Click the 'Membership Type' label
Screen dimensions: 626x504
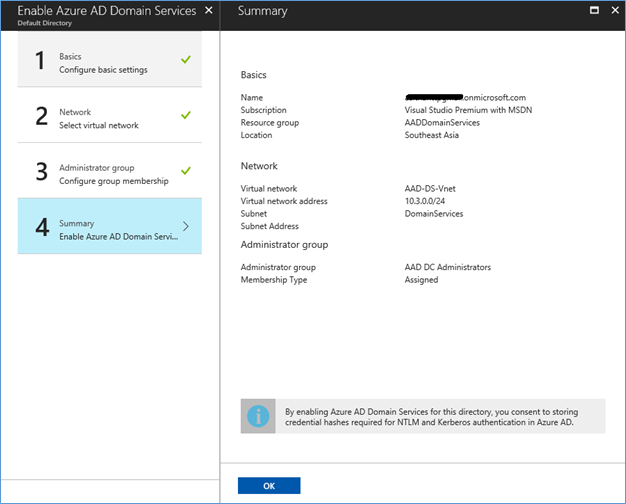274,280
